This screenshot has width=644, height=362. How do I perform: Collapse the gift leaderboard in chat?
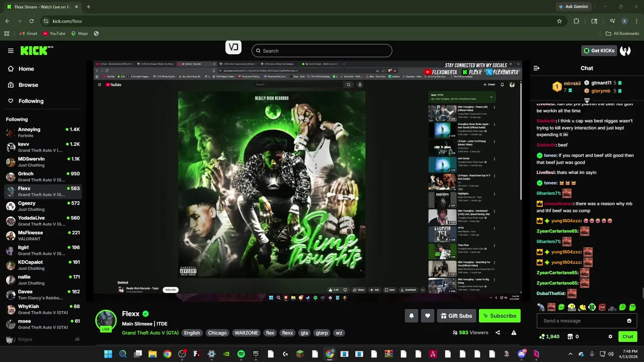tap(587, 100)
